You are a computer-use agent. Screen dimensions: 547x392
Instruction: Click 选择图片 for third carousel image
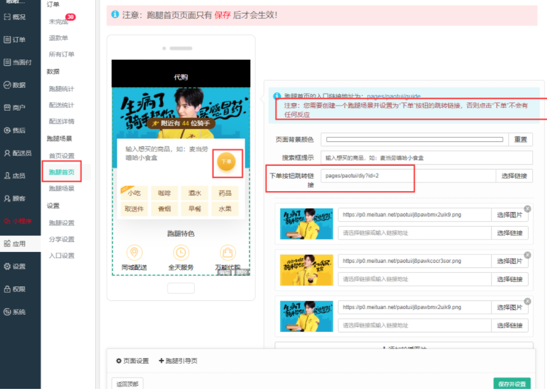click(x=510, y=307)
